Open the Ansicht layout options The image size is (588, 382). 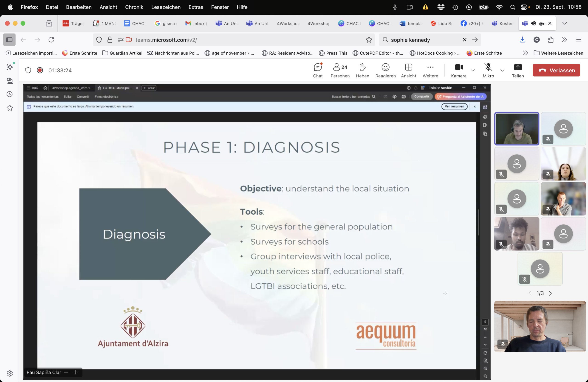point(408,70)
